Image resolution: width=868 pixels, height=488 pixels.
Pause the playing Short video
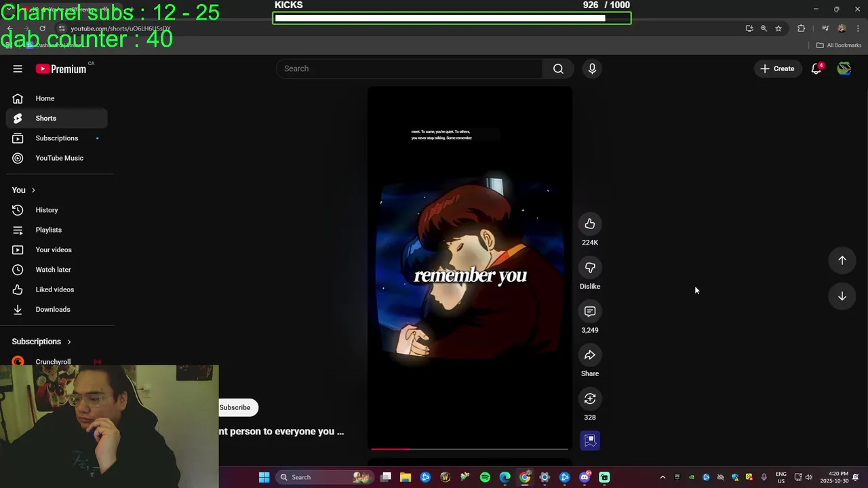pyautogui.click(x=469, y=268)
